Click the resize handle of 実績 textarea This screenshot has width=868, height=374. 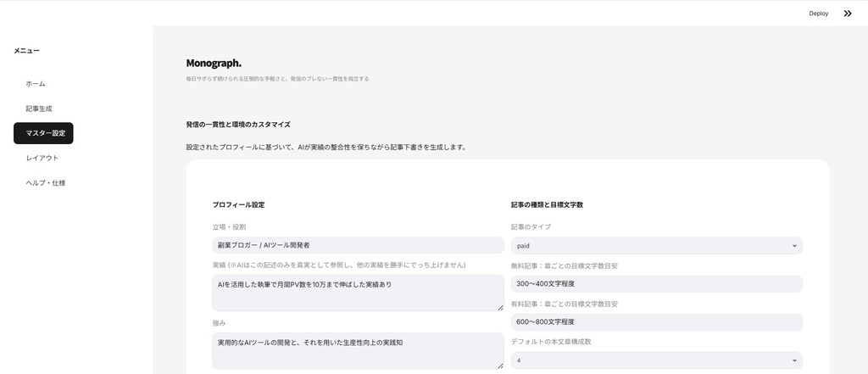pyautogui.click(x=500, y=308)
